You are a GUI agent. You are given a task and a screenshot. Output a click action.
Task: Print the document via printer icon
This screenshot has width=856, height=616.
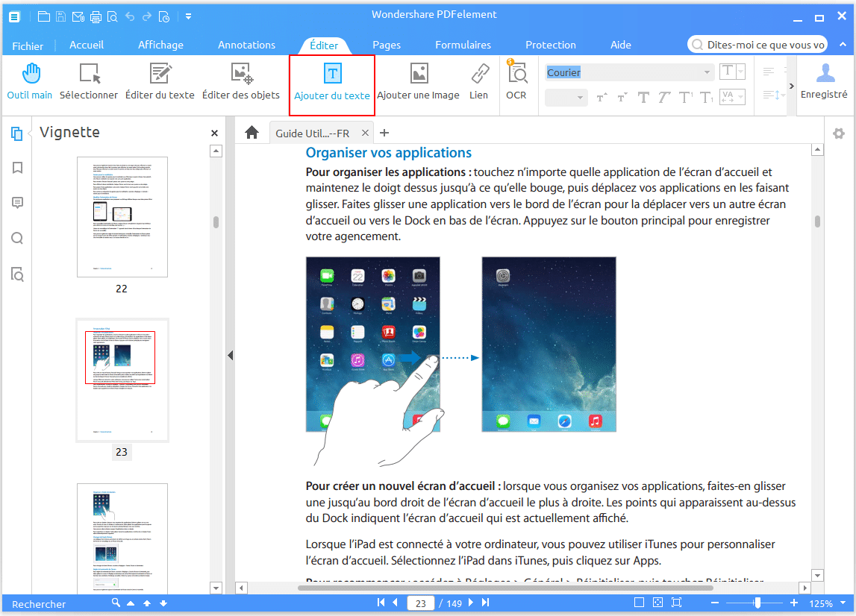[96, 17]
